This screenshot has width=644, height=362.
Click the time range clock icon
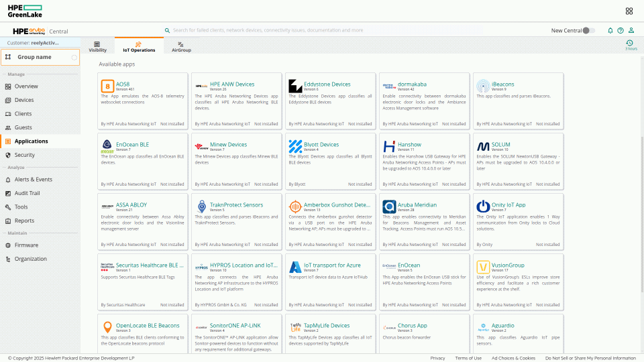(629, 43)
